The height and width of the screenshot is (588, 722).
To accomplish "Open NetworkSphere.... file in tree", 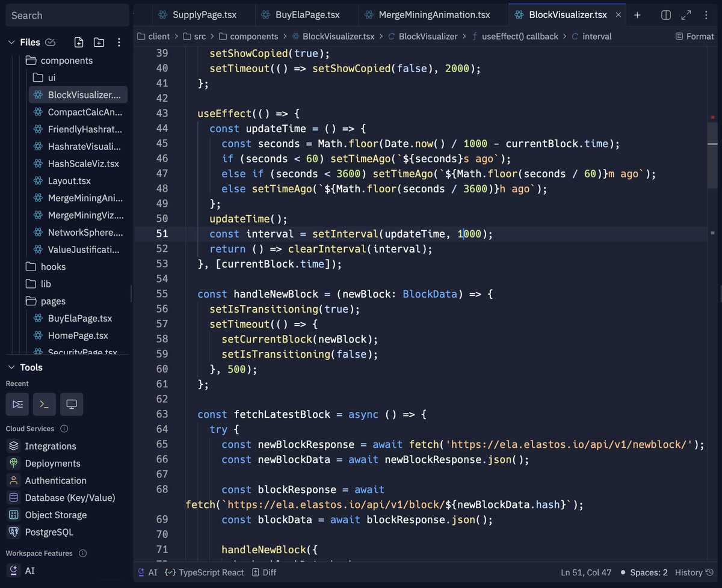I will (x=78, y=232).
